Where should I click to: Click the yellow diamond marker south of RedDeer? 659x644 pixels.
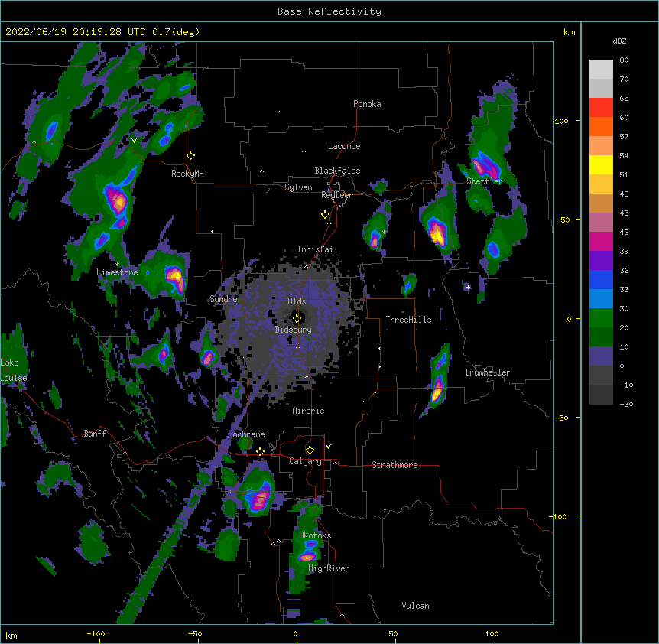[x=325, y=215]
